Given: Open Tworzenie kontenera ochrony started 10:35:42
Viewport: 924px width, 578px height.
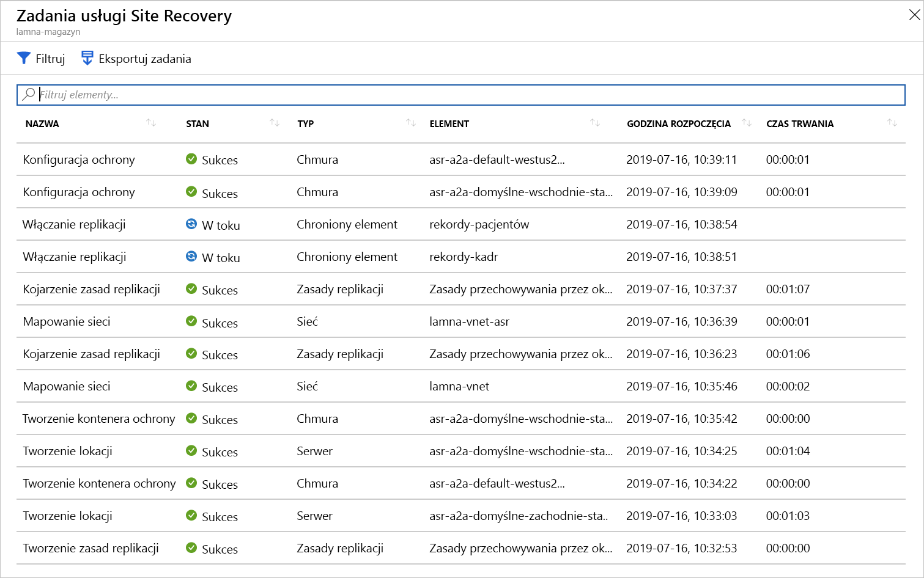Looking at the screenshot, I should click(99, 419).
